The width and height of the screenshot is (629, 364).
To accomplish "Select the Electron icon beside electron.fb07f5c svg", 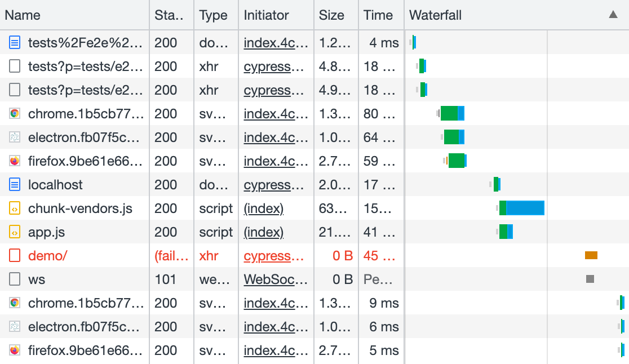I will [15, 137].
